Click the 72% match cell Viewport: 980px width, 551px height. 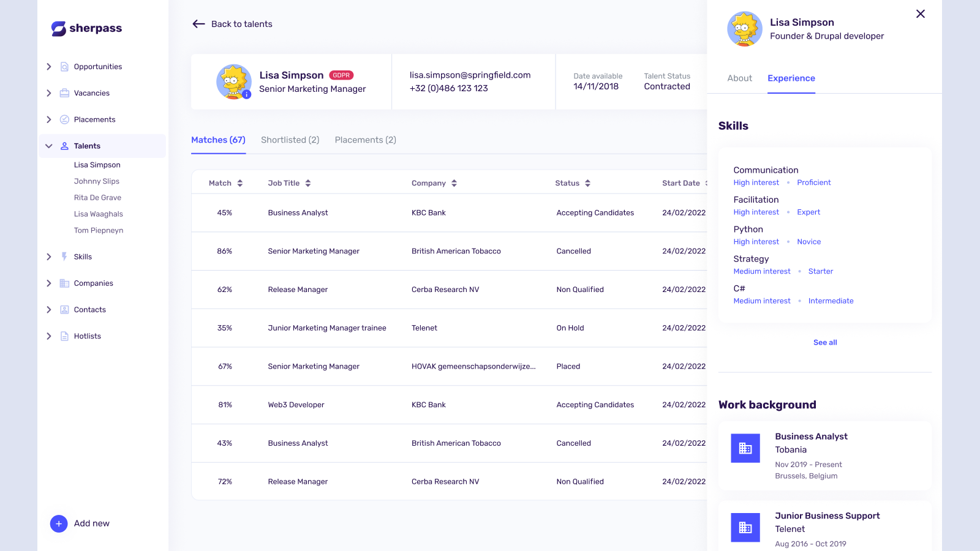[225, 482]
